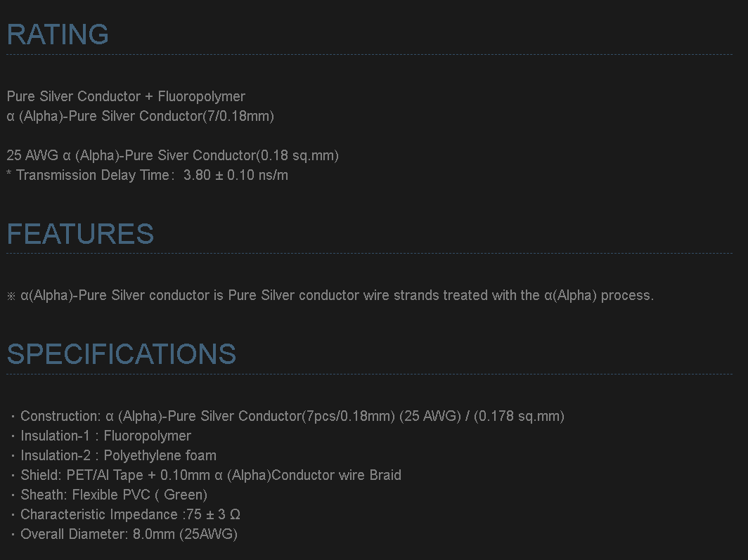
Task: Click the SPECIFICATIONS section heading
Action: click(x=121, y=354)
